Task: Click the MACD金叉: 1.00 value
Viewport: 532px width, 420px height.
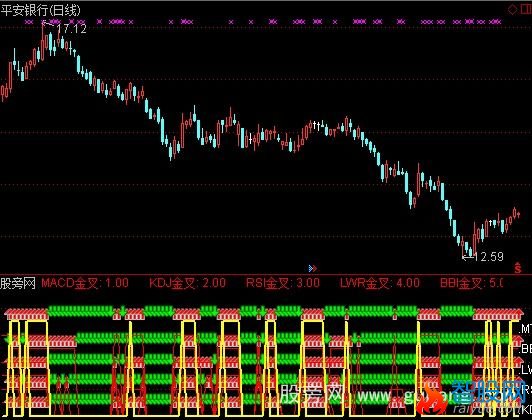Action: pyautogui.click(x=85, y=283)
